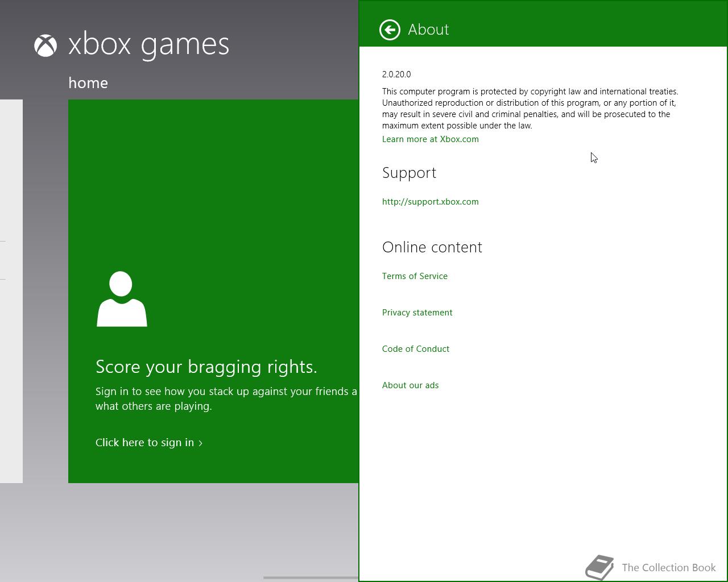The height and width of the screenshot is (582, 728).
Task: Click the horizontal scrollbar at bottom
Action: 311,577
